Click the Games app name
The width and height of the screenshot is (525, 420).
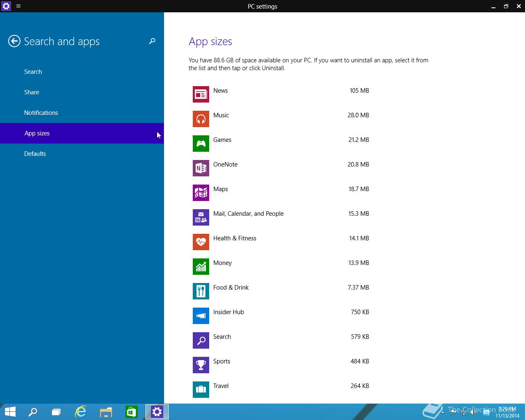point(222,140)
